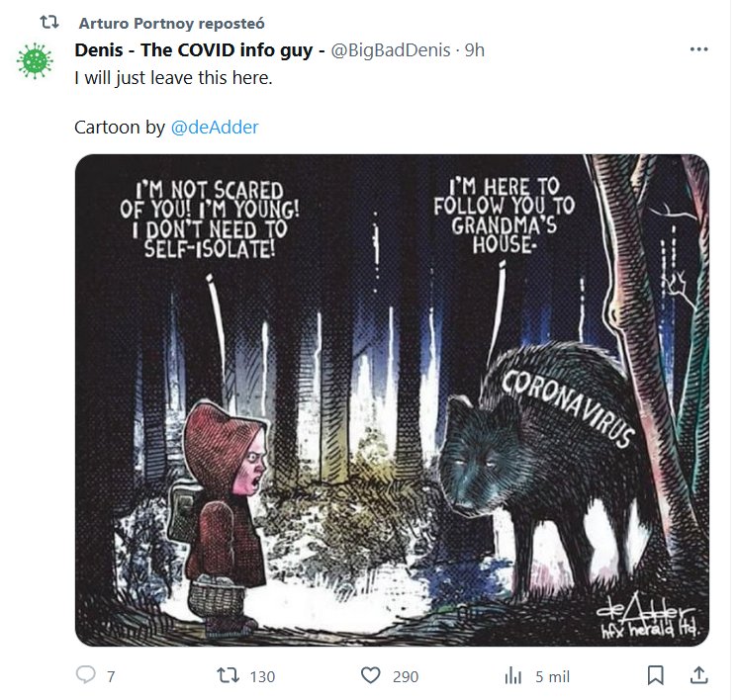The height and width of the screenshot is (700, 738).
Task: Enlarge the Coronavirus wolf cartoon image
Action: [x=392, y=399]
